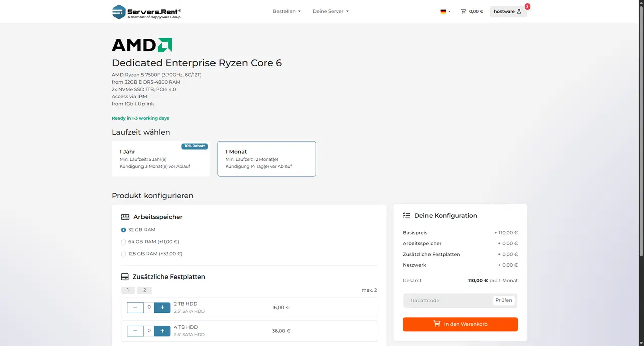Image resolution: width=644 pixels, height=346 pixels.
Task: Open the German flag language selector
Action: (x=445, y=11)
